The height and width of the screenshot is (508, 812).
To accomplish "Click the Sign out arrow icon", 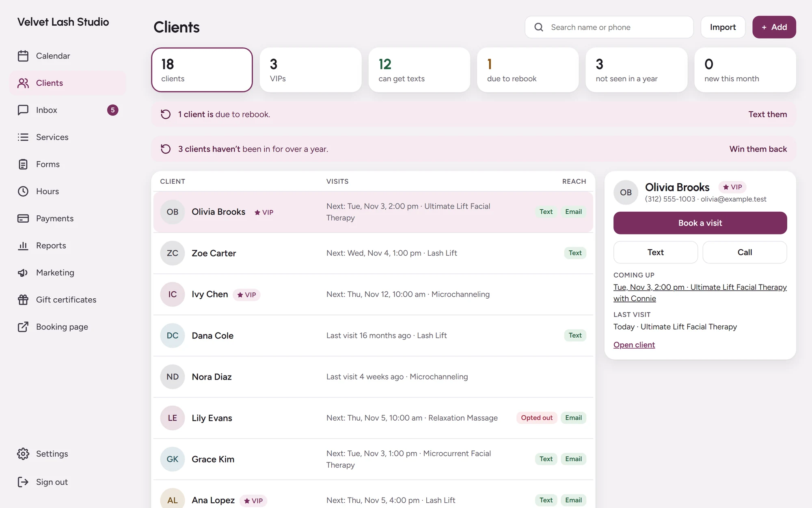I will click(23, 482).
